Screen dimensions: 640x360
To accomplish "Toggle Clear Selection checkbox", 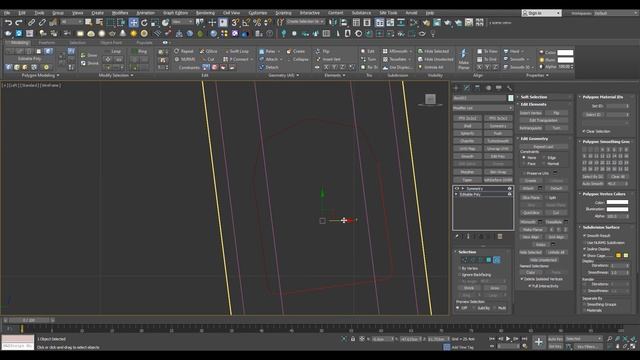I will click(584, 131).
